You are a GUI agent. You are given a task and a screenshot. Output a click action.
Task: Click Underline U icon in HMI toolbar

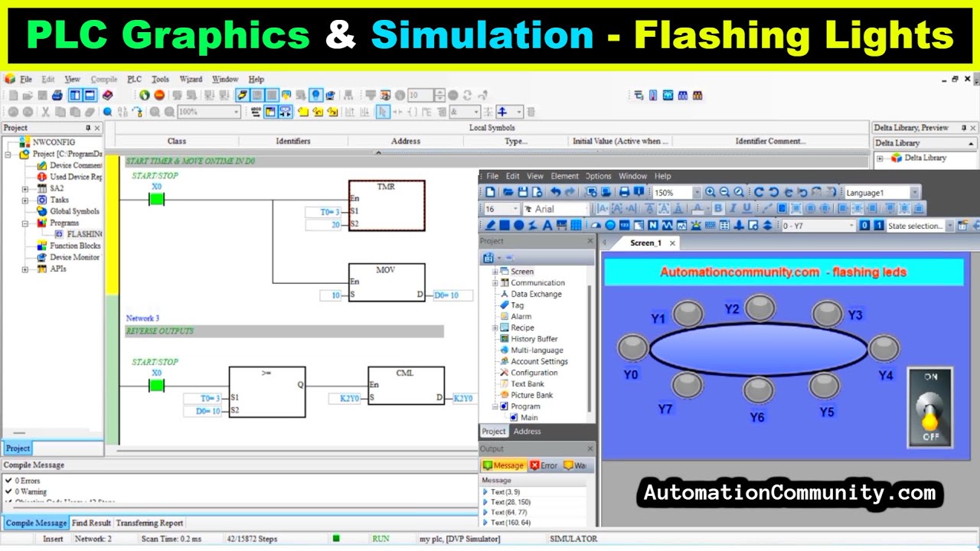[x=746, y=208]
